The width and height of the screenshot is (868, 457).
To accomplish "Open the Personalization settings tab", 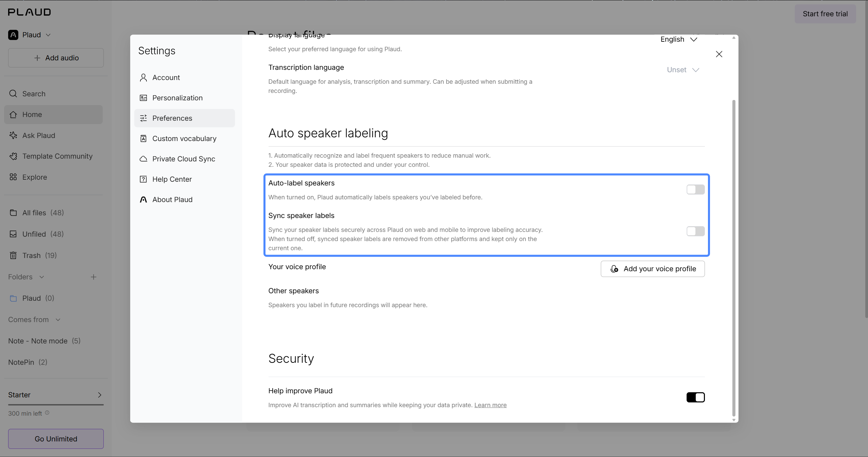I will [184, 98].
